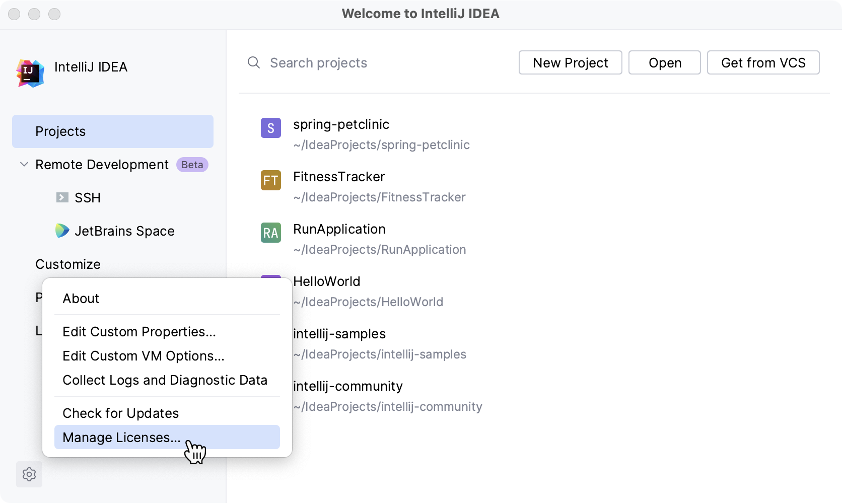Image resolution: width=844 pixels, height=504 pixels.
Task: Click the Open button
Action: pos(664,62)
